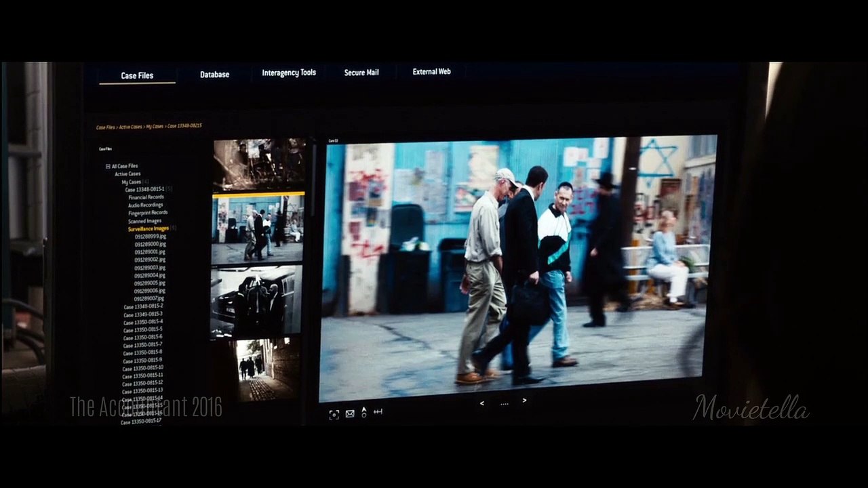This screenshot has height=488, width=868.
Task: Select the highlighted Surveillance Images folder
Action: coord(149,229)
